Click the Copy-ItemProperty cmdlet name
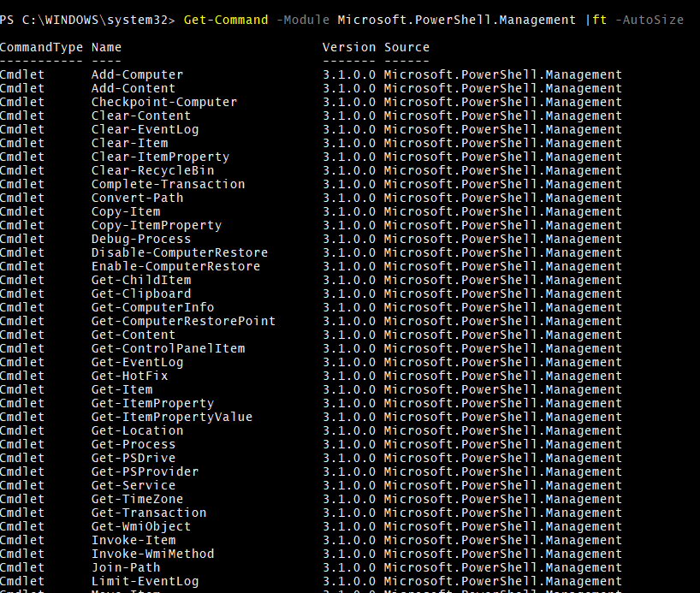 pos(157,225)
